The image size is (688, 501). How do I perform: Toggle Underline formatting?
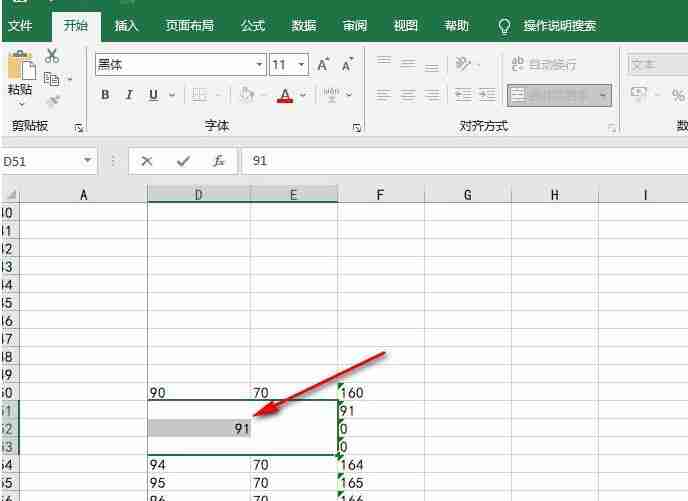click(x=154, y=95)
